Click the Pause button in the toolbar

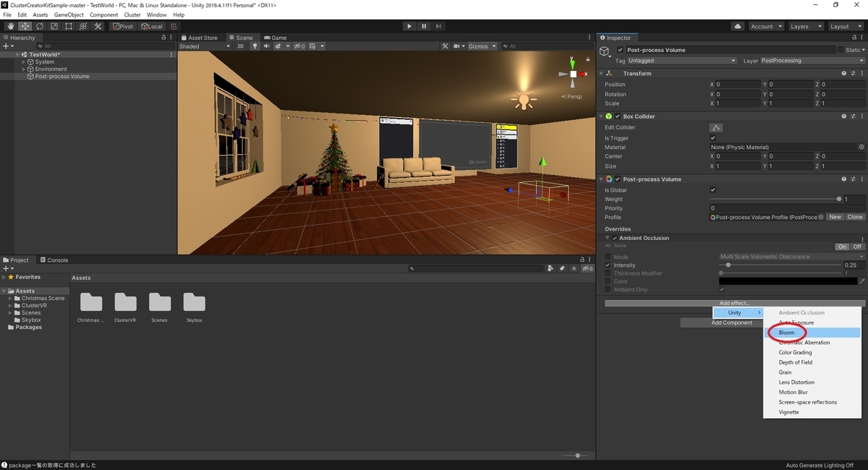[424, 26]
